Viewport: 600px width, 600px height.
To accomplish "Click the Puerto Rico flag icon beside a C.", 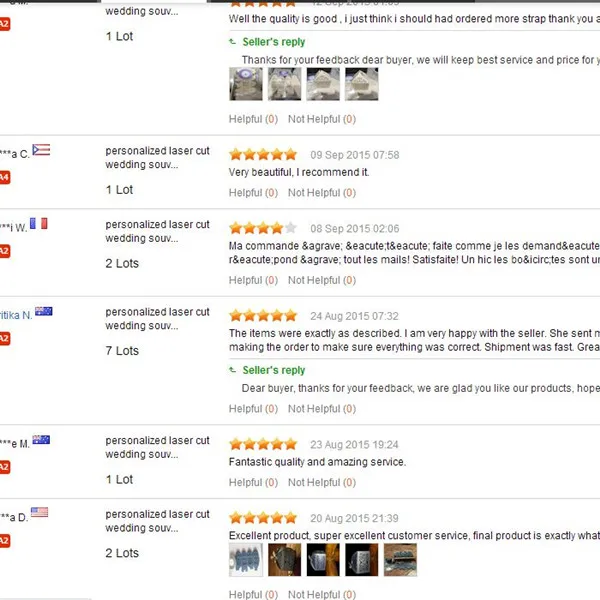I will tap(41, 150).
